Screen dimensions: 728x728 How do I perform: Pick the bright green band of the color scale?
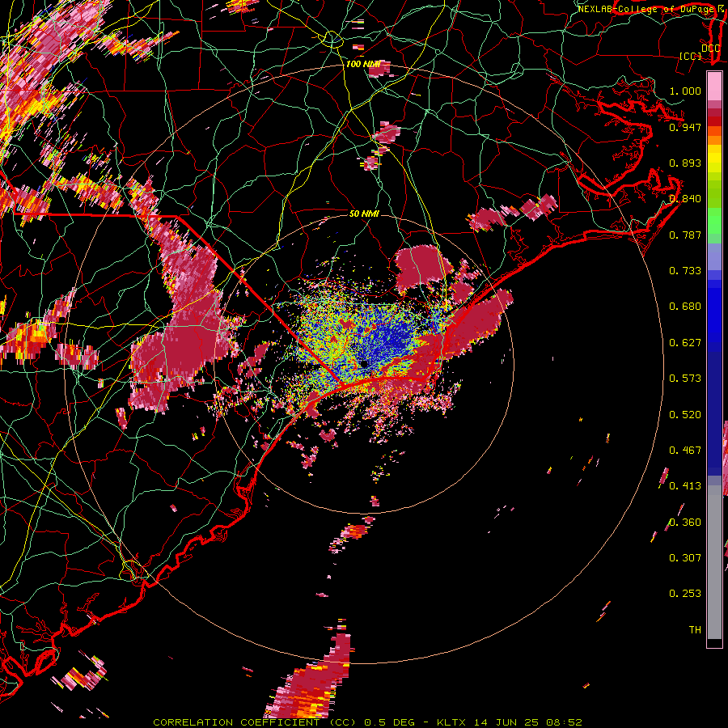(714, 221)
